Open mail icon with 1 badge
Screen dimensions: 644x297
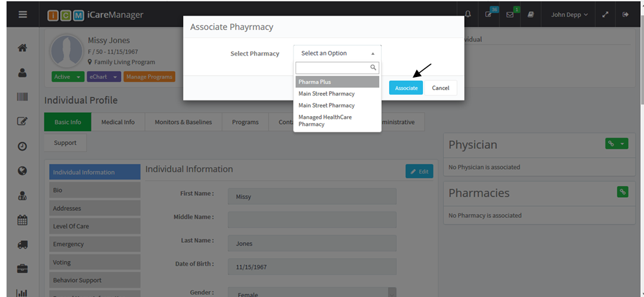coord(511,14)
